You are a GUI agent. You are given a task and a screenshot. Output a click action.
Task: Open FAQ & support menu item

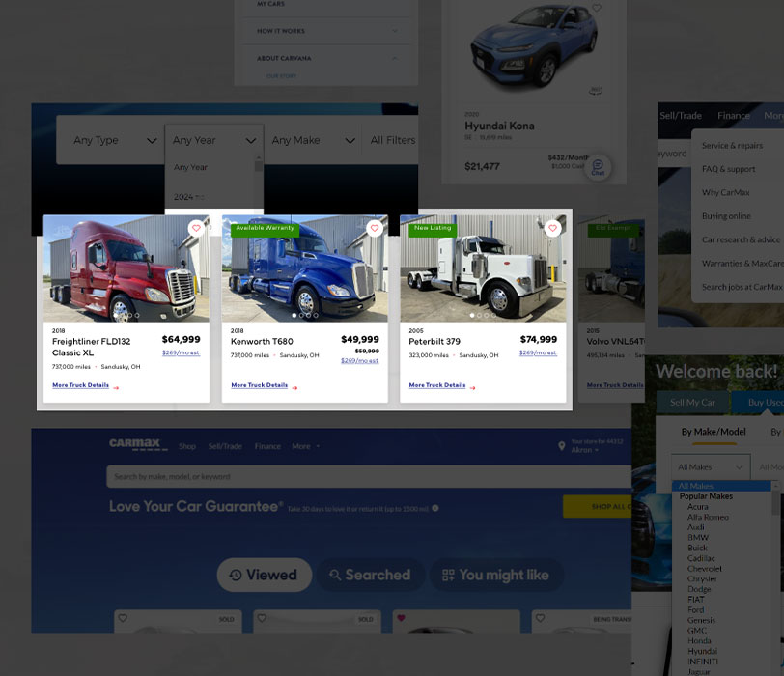(729, 169)
